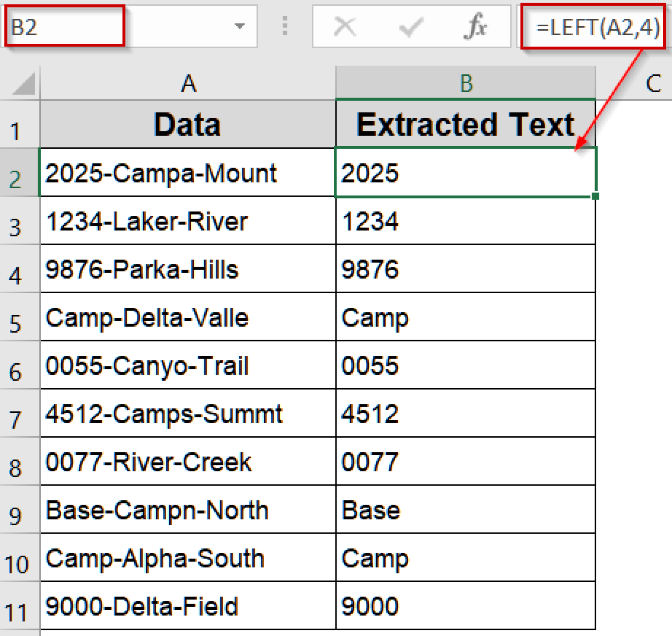Select column A header

click(187, 83)
